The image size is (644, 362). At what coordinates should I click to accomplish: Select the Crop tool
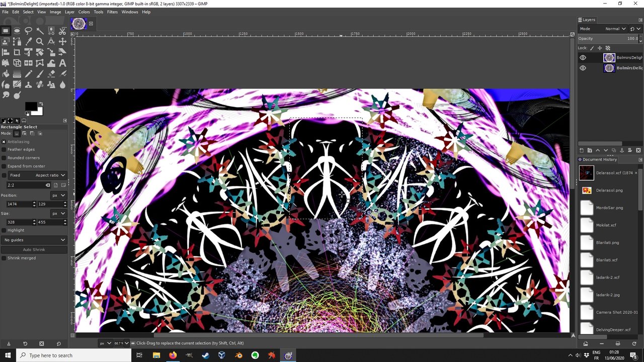pyautogui.click(x=17, y=52)
